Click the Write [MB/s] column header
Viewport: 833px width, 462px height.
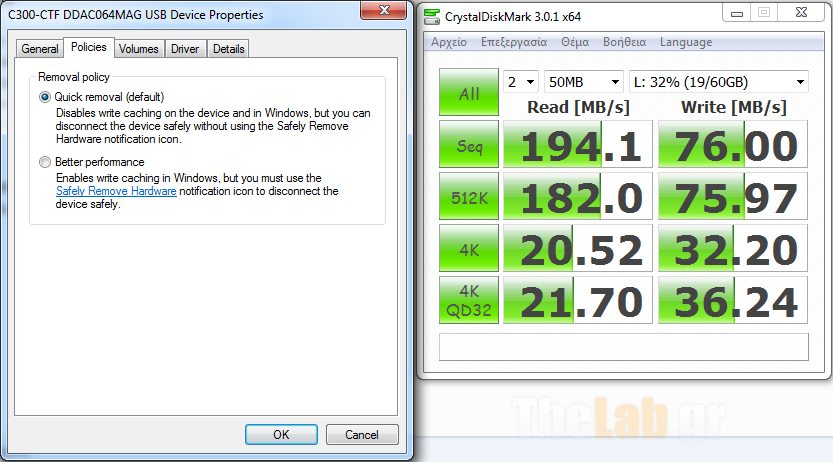pyautogui.click(x=734, y=107)
